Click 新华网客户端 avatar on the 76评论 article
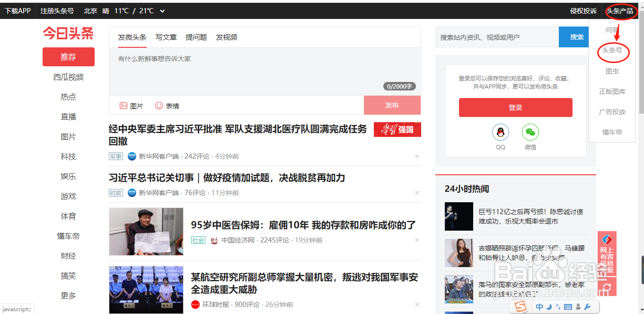The width and height of the screenshot is (644, 314). [132, 193]
